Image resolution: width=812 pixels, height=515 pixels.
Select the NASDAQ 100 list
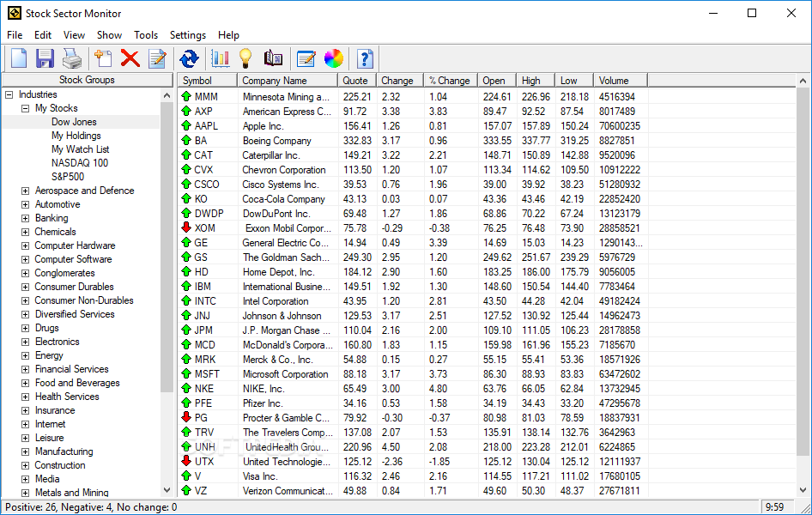pos(80,163)
